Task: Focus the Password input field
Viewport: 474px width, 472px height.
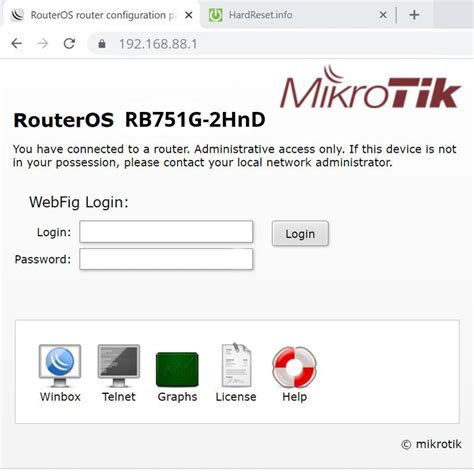Action: point(166,259)
